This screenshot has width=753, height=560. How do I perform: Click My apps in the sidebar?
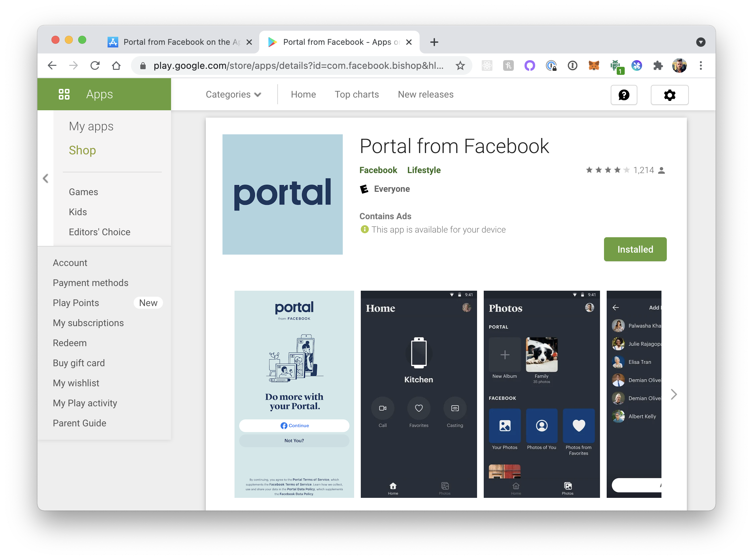pos(92,126)
